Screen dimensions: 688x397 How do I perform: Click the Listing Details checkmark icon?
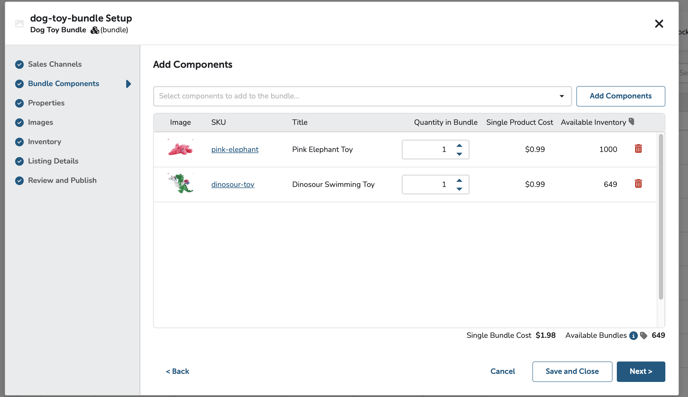[x=19, y=161]
